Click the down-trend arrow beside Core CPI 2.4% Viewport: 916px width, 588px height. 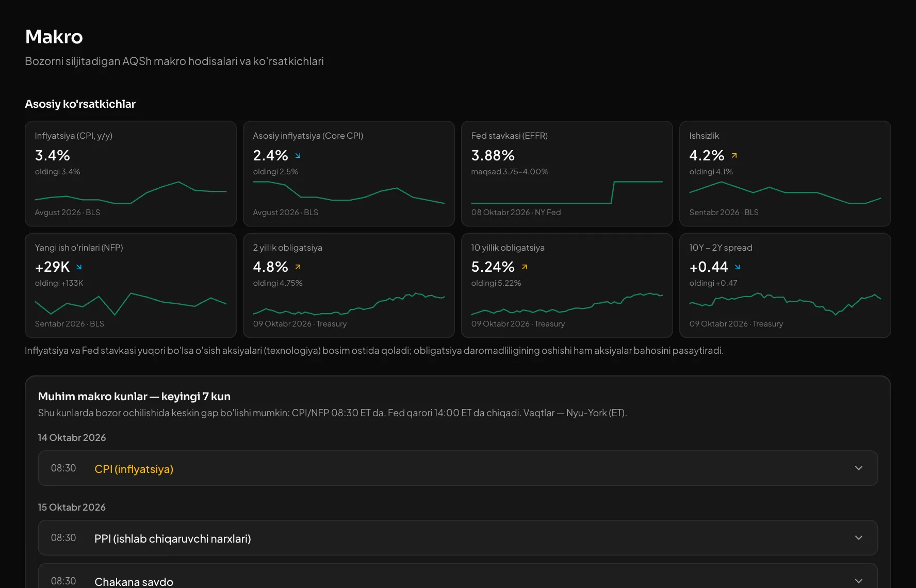coord(298,155)
